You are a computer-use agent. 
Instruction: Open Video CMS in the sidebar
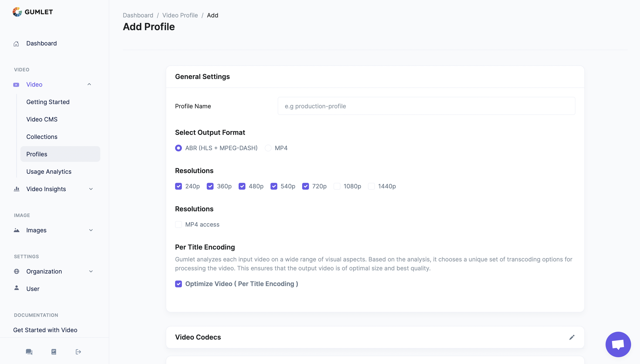click(42, 119)
